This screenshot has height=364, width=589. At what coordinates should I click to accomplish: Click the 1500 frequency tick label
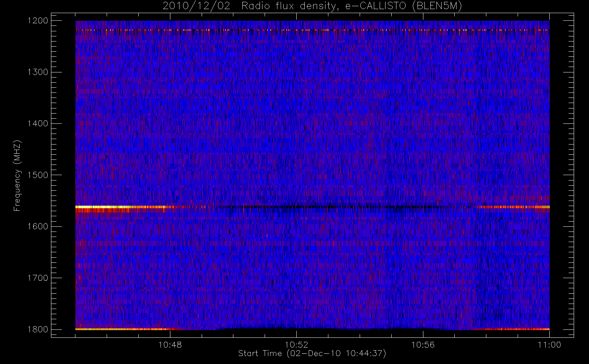(38, 175)
